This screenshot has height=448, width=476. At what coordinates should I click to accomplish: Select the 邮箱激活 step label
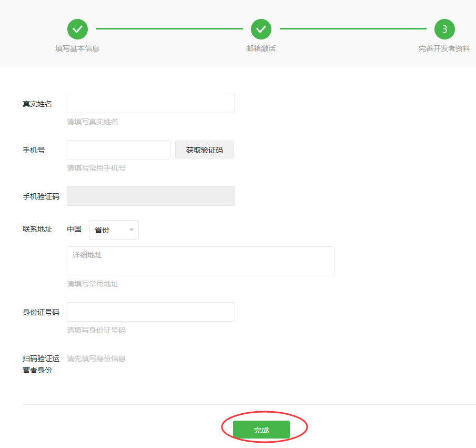pos(261,48)
